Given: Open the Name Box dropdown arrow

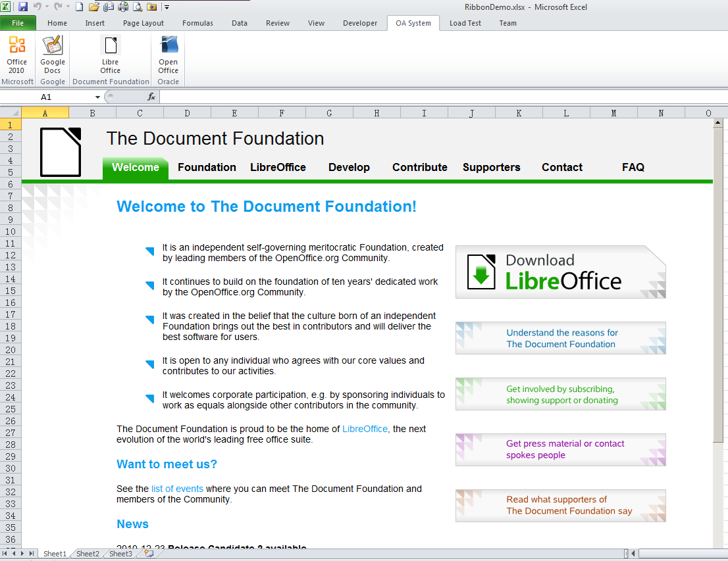Looking at the screenshot, I should (x=97, y=97).
